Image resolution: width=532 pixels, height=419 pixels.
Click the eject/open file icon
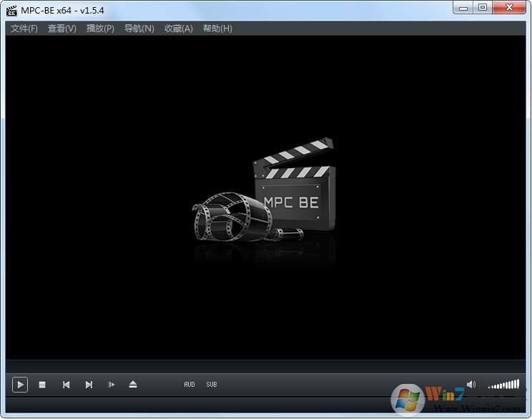point(133,385)
